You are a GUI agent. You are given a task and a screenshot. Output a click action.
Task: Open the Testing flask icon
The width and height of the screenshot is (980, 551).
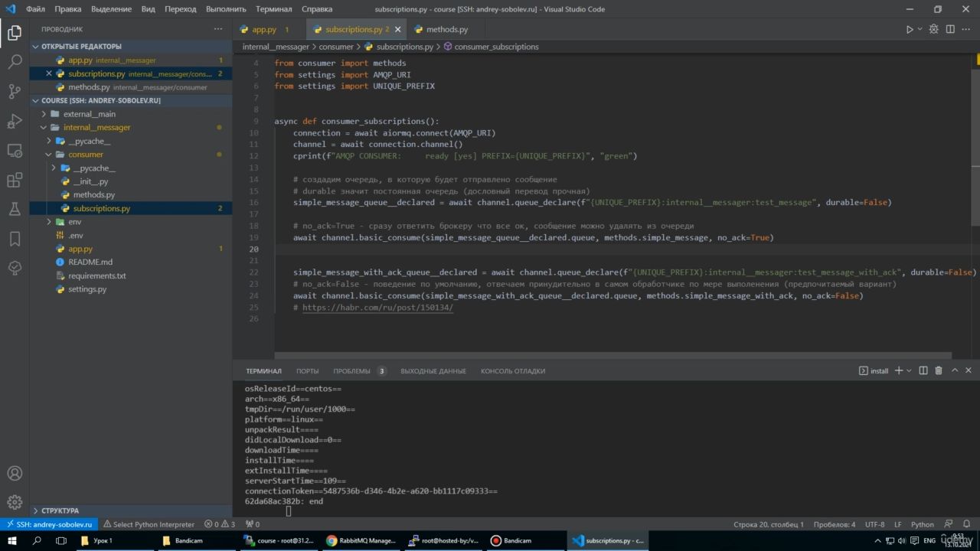point(15,209)
